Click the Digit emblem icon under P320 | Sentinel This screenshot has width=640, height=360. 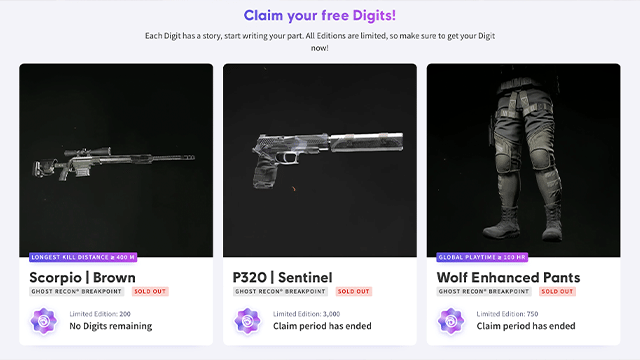click(x=247, y=321)
